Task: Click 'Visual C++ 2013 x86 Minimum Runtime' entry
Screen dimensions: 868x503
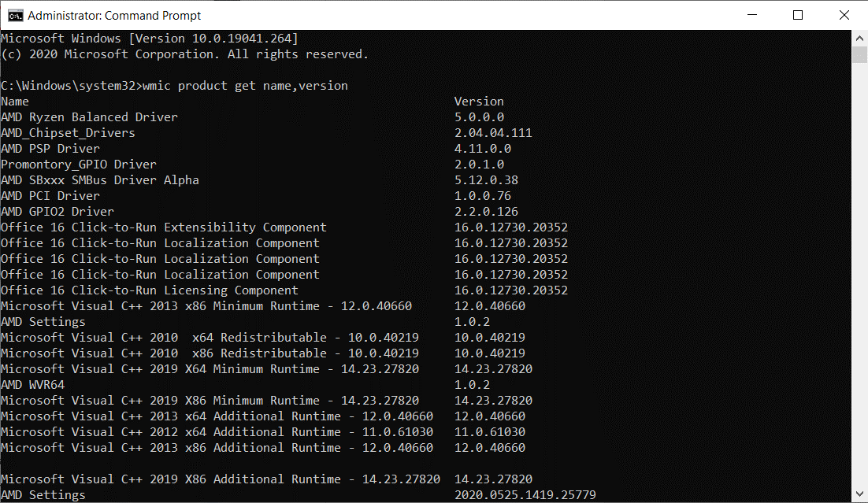Action: click(206, 306)
